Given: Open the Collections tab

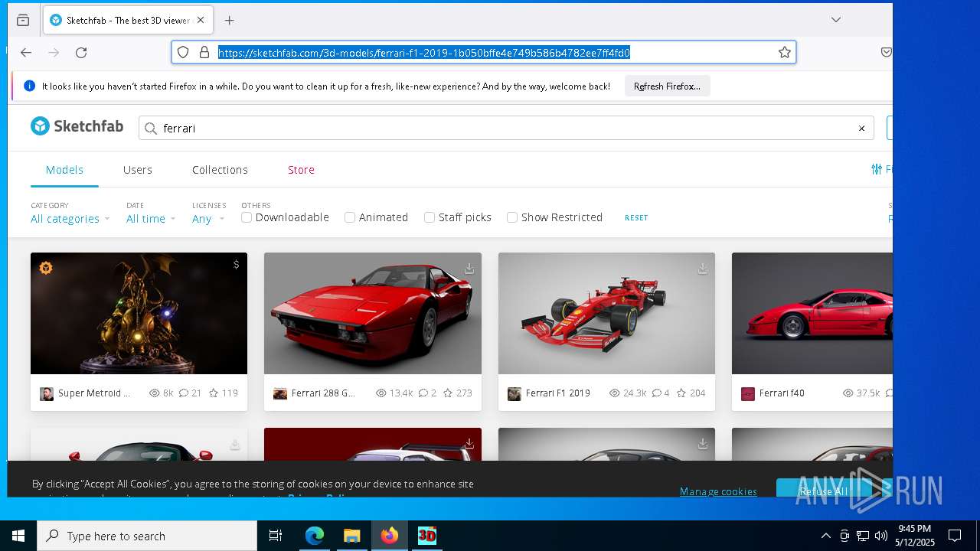Looking at the screenshot, I should point(220,170).
